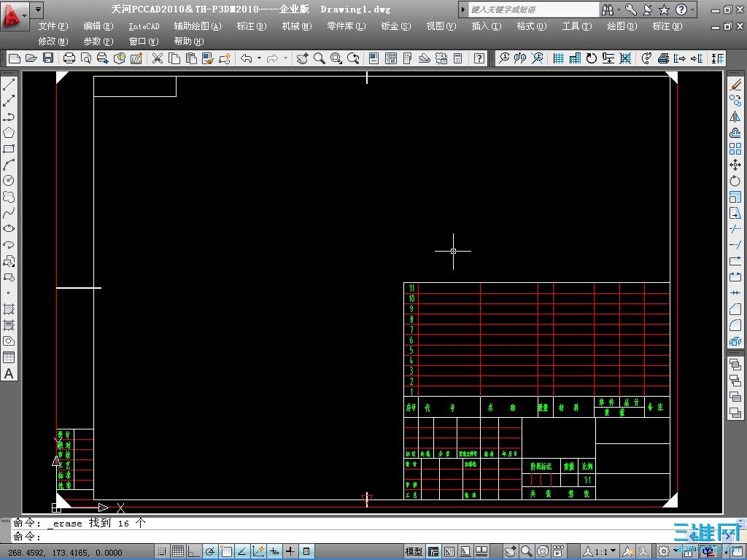Image resolution: width=747 pixels, height=560 pixels.
Task: Click the 模型 model space button
Action: point(414,551)
